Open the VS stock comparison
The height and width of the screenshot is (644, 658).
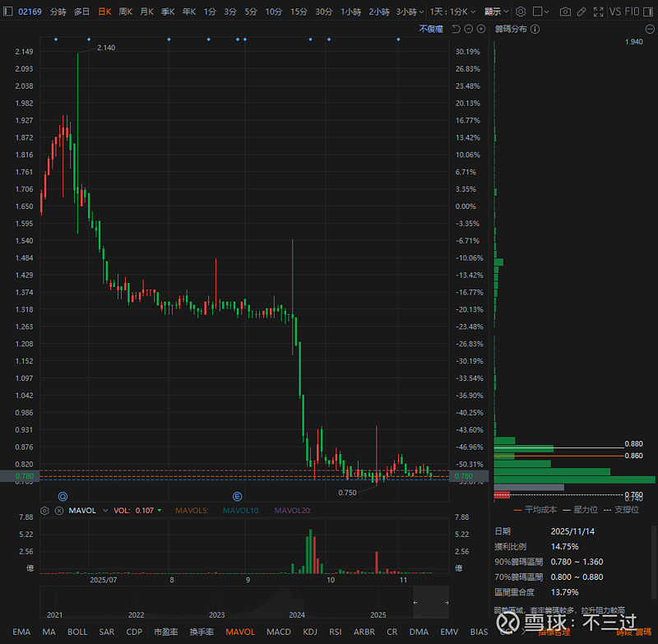615,12
